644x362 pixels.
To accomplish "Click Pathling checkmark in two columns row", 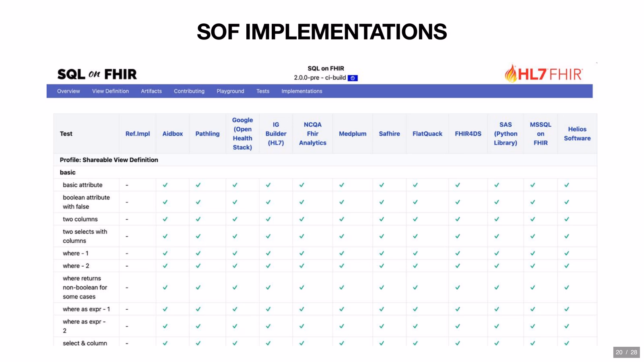I will tap(198, 219).
